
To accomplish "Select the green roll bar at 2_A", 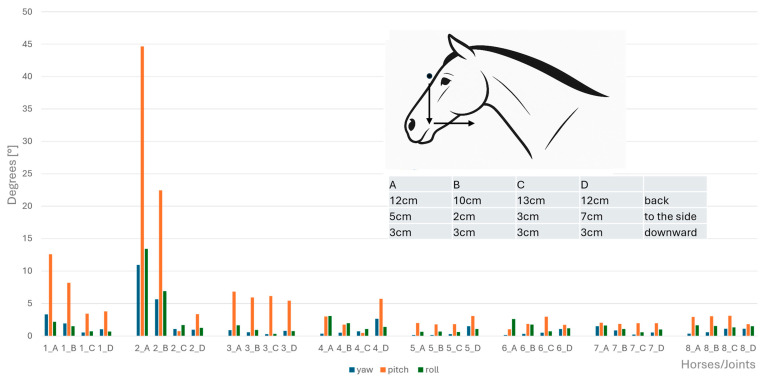I will tap(146, 292).
